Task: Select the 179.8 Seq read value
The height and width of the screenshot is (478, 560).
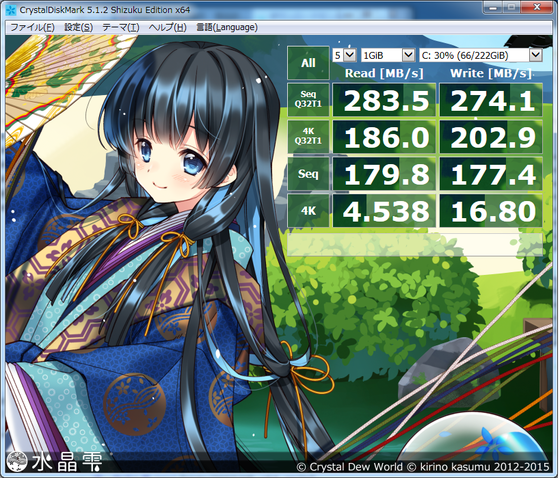Action: [x=384, y=174]
